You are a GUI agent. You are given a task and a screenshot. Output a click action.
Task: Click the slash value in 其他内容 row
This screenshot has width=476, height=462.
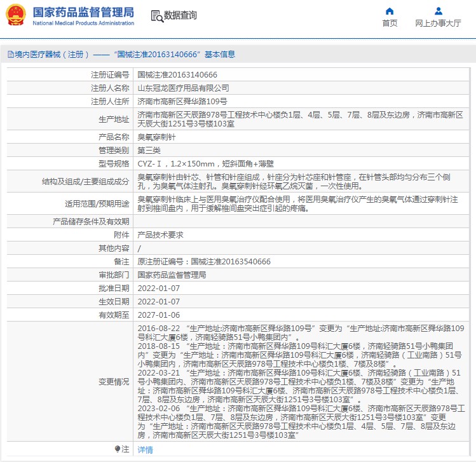click(139, 248)
